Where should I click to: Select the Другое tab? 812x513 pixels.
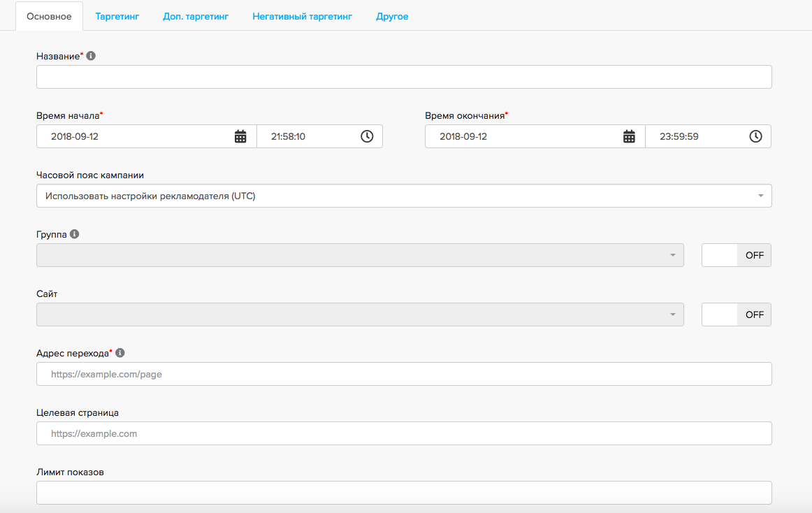click(392, 16)
